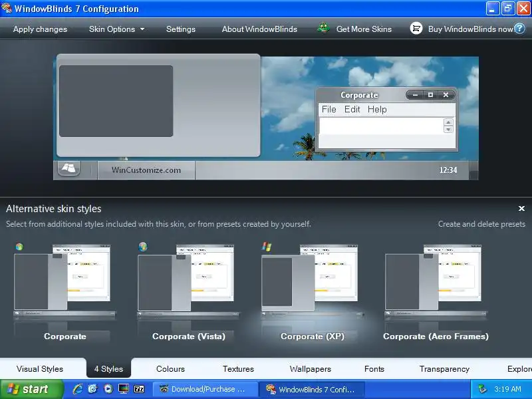Click WinCustomize.com taskbar button in preview
The image size is (532, 399).
pos(146,170)
